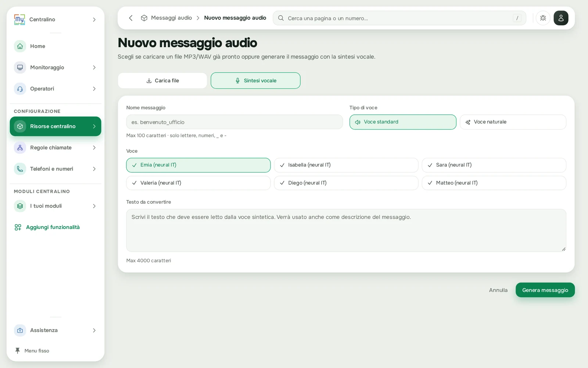Click the Telefoni e numeri phone icon
This screenshot has width=588, height=368.
click(x=20, y=169)
